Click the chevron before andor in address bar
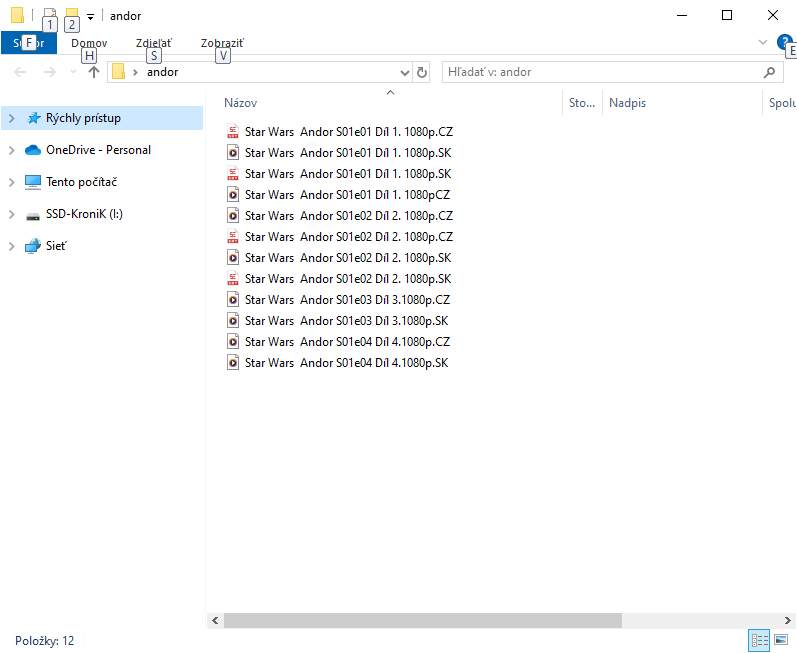 pyautogui.click(x=135, y=72)
